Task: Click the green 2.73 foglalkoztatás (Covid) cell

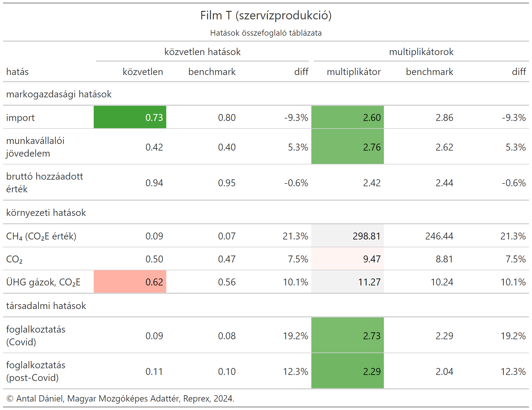Action: [x=348, y=336]
